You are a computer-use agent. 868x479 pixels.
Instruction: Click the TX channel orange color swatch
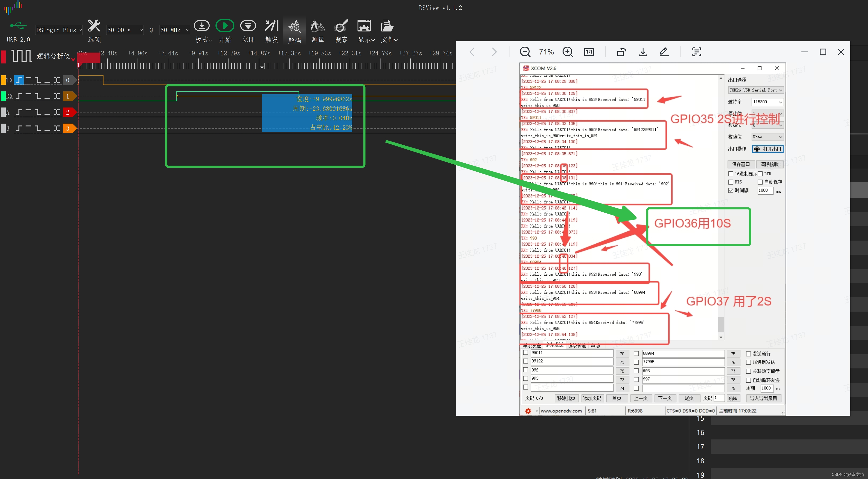[x=3, y=80]
